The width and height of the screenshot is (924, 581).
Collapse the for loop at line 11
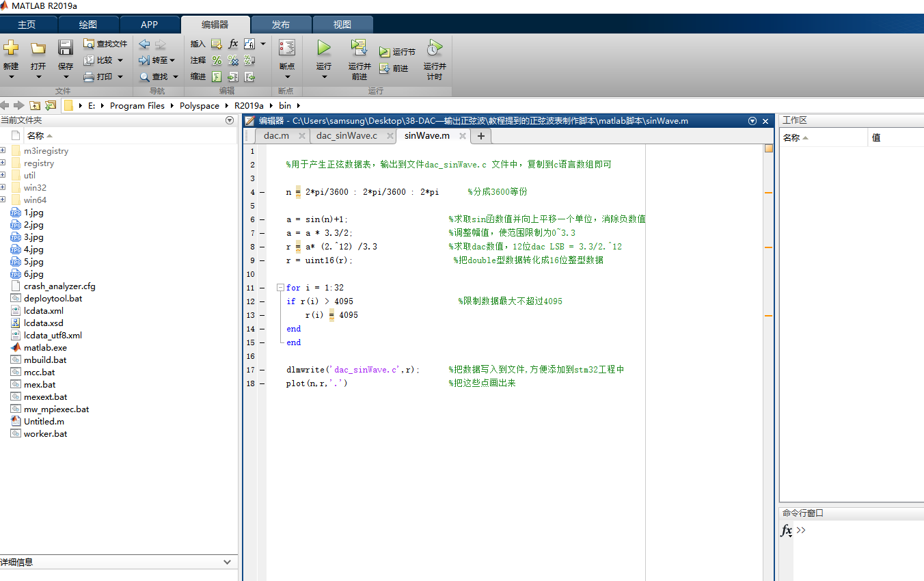point(280,288)
